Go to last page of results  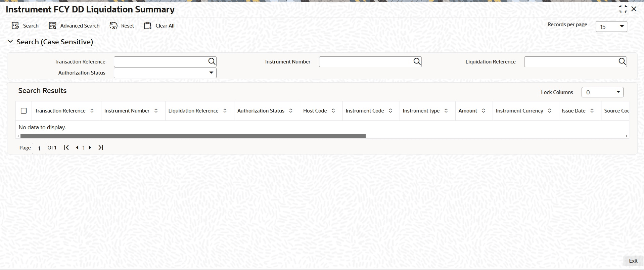[x=101, y=147]
